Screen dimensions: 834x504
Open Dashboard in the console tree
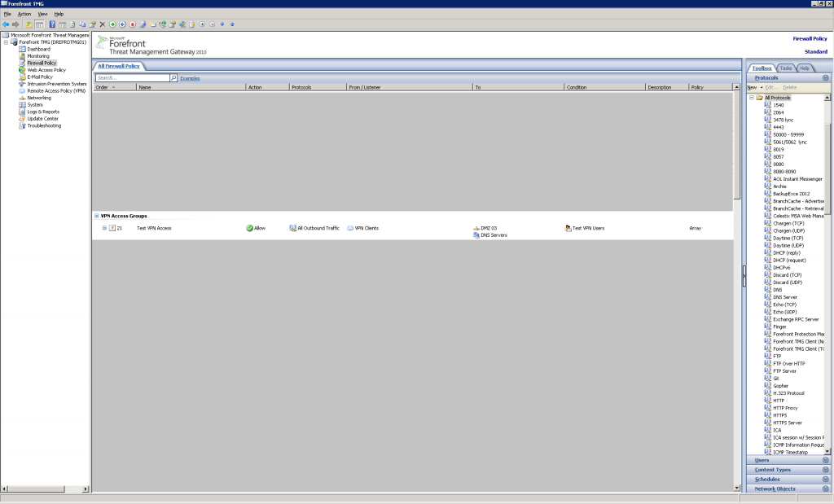coord(39,49)
